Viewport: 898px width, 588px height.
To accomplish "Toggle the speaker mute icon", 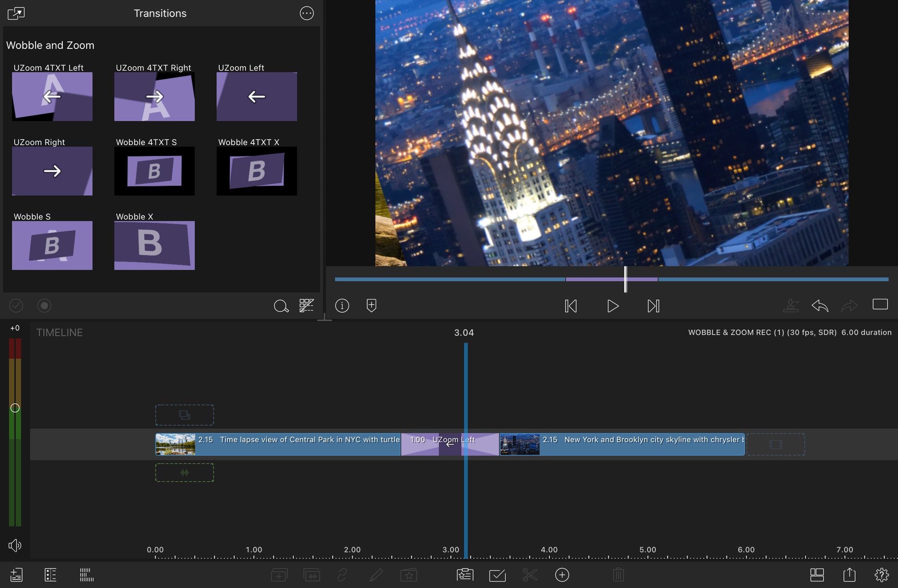I will [x=15, y=546].
